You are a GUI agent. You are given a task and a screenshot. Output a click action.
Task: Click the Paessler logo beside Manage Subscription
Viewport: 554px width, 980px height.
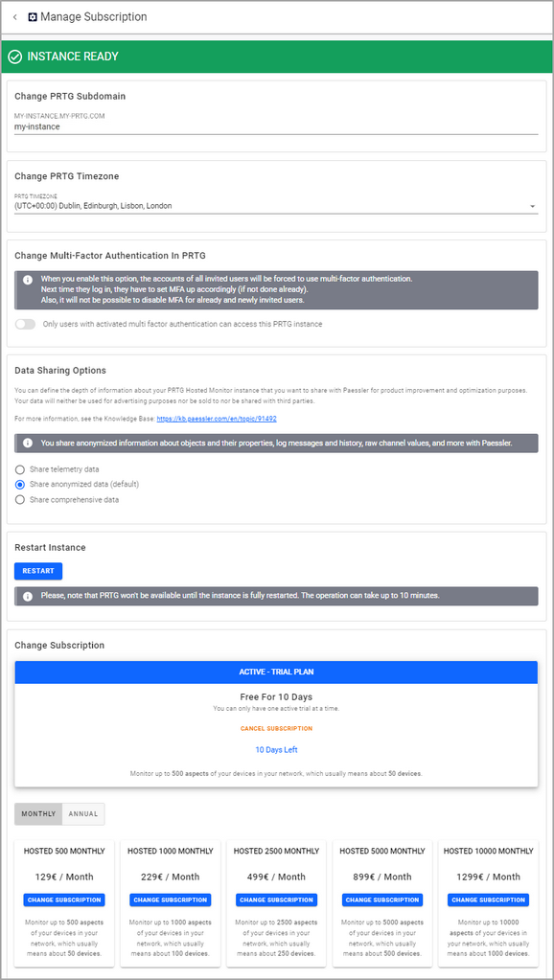click(x=33, y=17)
